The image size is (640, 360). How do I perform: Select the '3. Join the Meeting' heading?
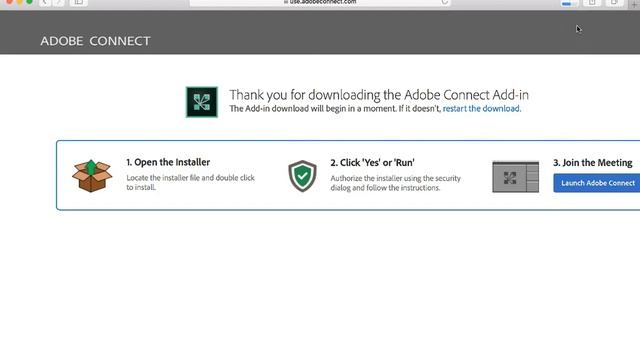point(593,162)
